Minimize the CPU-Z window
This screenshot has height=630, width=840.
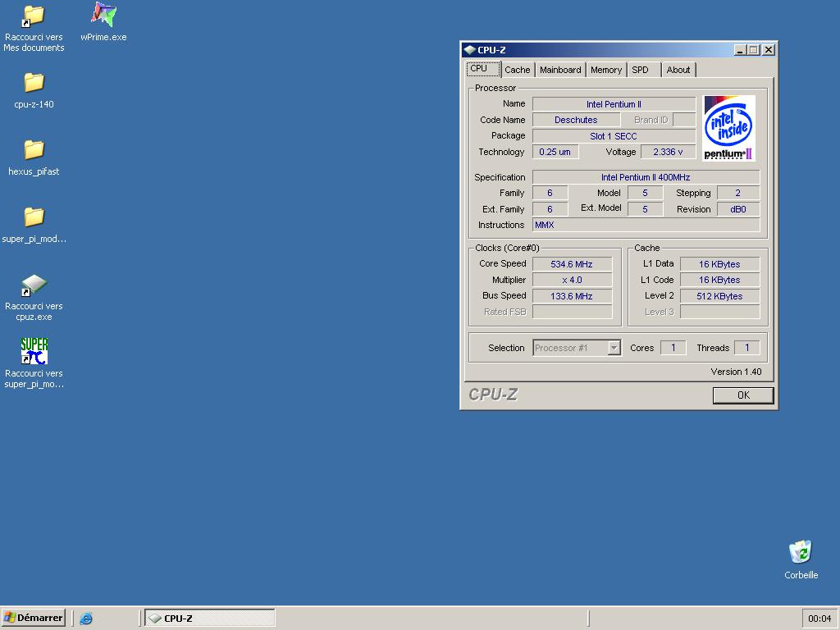(x=741, y=50)
